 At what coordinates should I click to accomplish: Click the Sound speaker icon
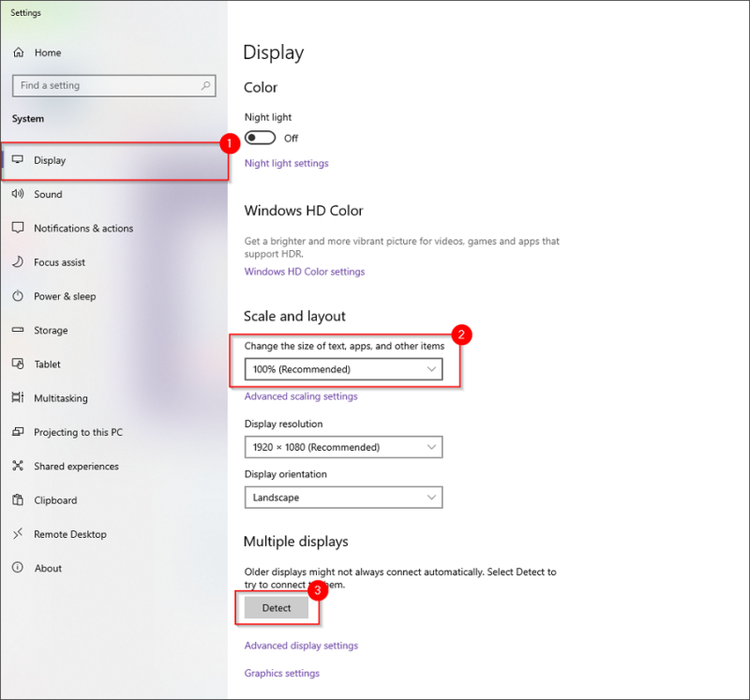(x=18, y=194)
